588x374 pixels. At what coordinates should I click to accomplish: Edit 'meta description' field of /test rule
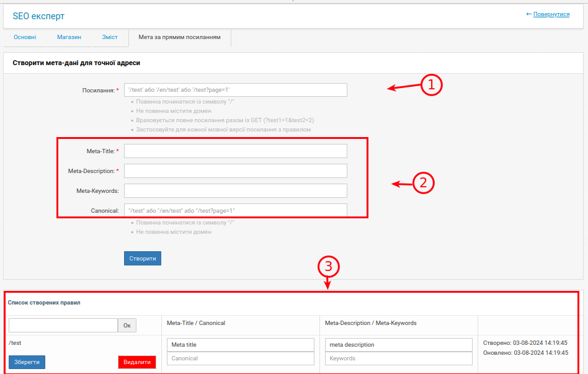point(399,345)
